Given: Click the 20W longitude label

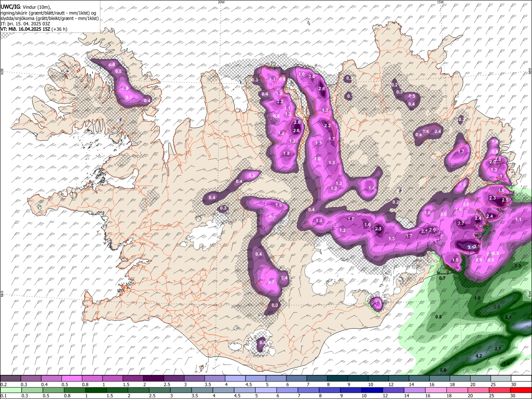Looking at the screenshot, I should [221, 2].
